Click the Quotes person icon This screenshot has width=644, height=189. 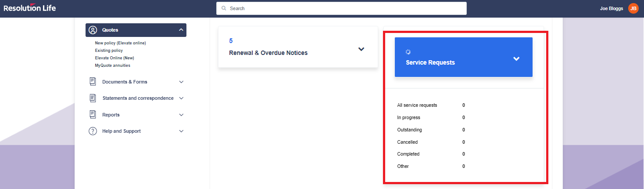tap(93, 30)
